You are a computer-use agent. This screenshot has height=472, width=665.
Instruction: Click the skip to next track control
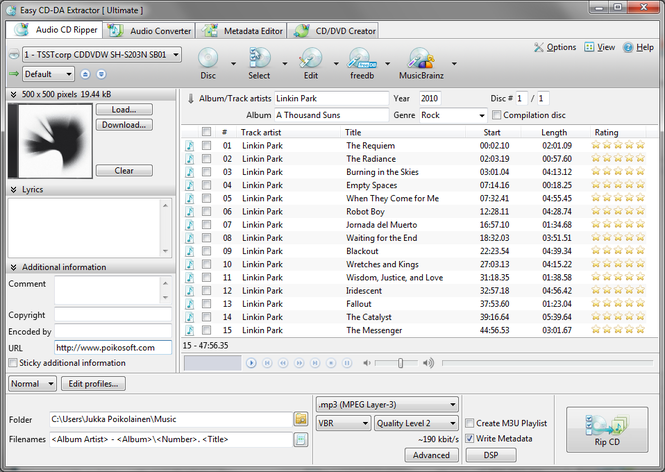point(315,363)
